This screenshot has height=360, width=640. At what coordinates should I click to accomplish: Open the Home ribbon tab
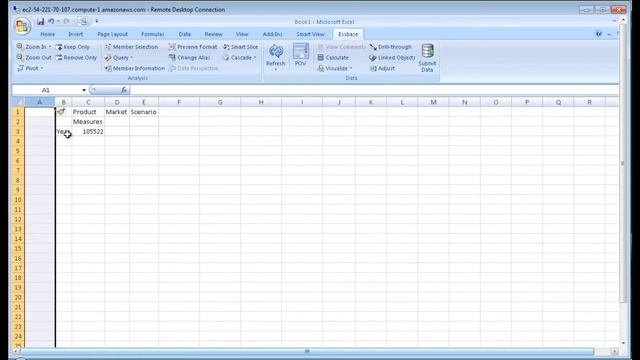pos(47,34)
